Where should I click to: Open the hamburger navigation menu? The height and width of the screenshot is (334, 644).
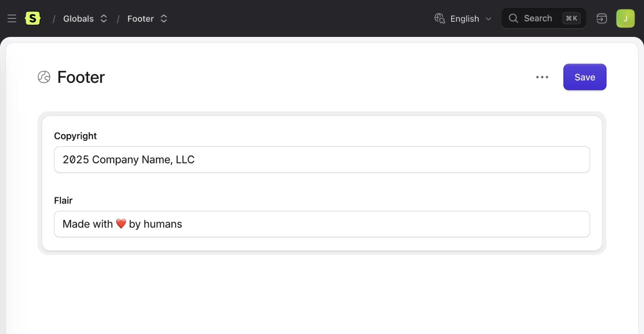click(12, 18)
